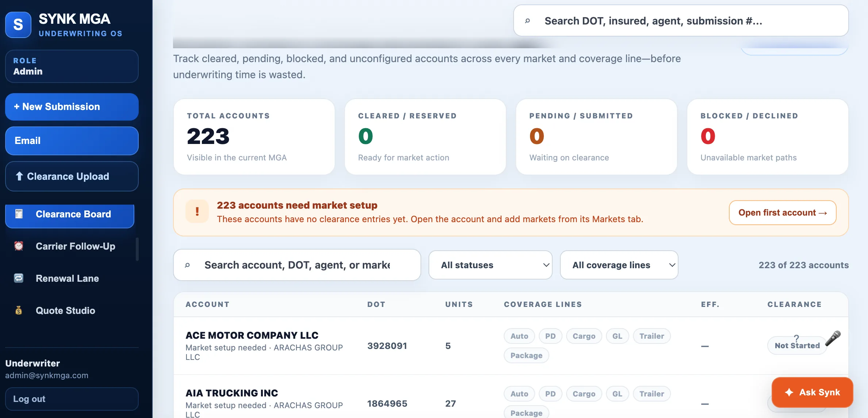
Task: Click the microphone icon beside Not Started
Action: point(833,338)
